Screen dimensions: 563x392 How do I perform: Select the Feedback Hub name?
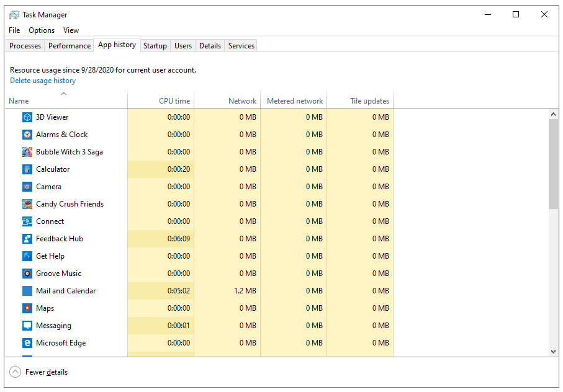click(x=59, y=239)
